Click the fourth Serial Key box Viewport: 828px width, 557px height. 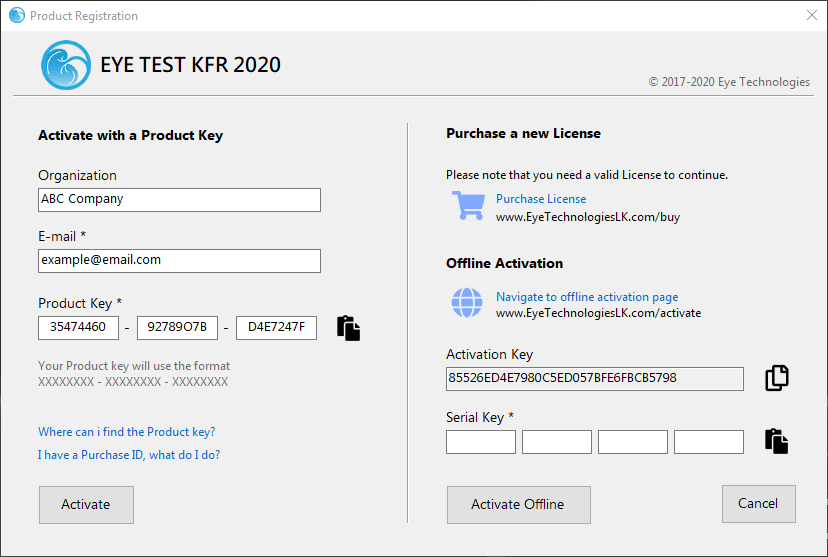(709, 442)
